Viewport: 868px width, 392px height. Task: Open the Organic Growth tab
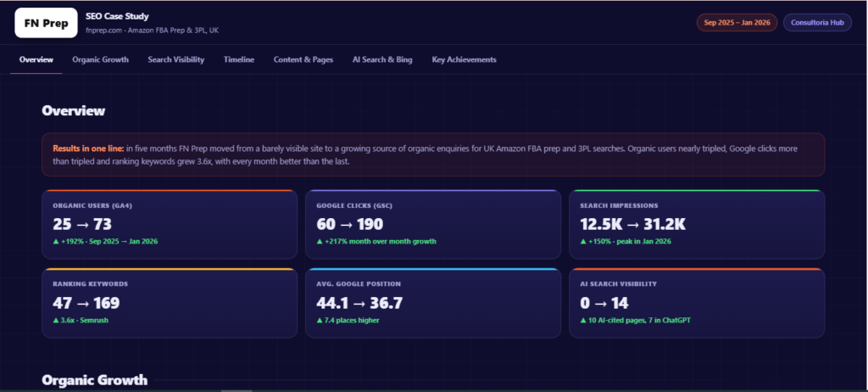(100, 59)
